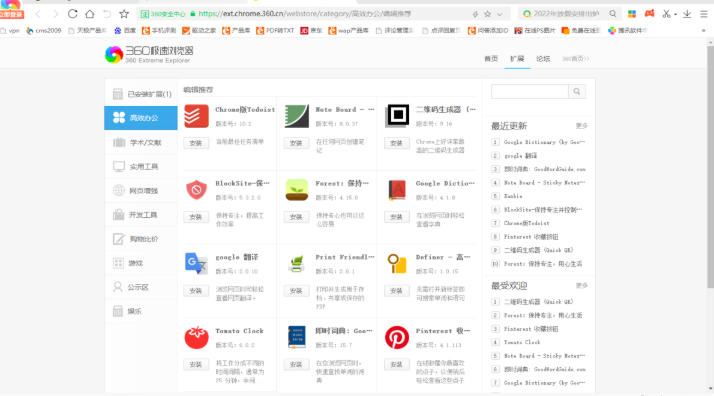Open Tomato Clock in most popular list
Screen dimensions: 714x396
click(x=522, y=342)
